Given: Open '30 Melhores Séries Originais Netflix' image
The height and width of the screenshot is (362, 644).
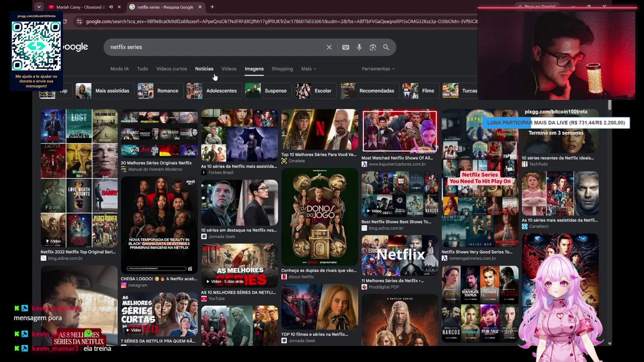Looking at the screenshot, I should click(x=159, y=133).
